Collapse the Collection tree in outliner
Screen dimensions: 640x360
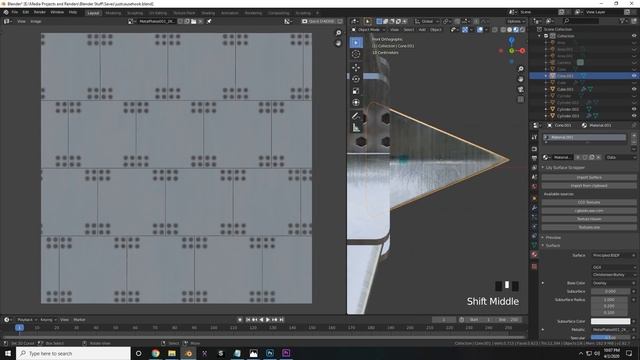click(x=540, y=36)
